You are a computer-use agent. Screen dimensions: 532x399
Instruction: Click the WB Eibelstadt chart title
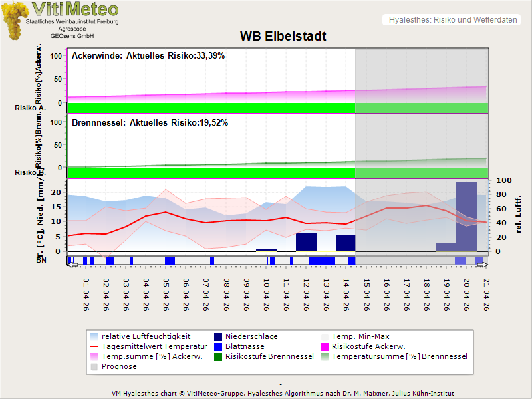pos(283,36)
